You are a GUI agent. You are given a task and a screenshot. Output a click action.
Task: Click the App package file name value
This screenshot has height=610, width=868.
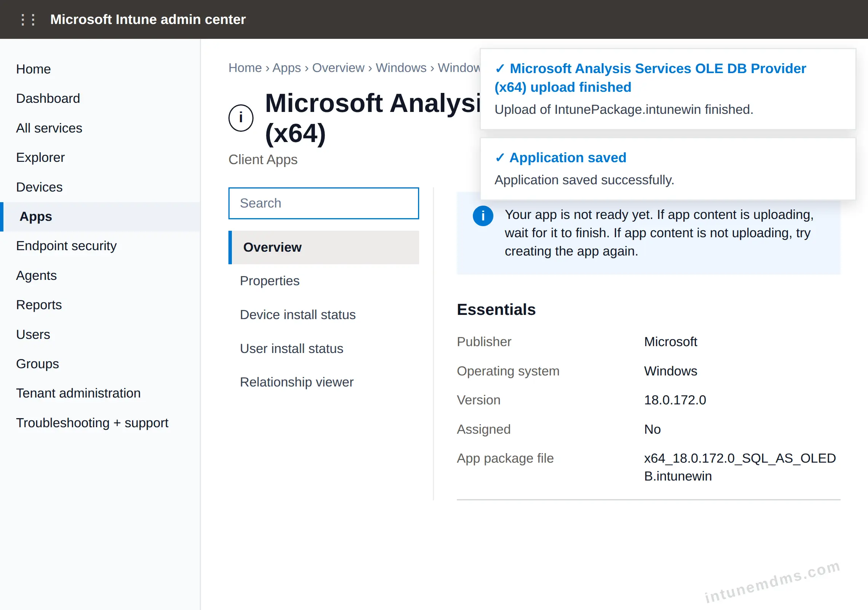pyautogui.click(x=740, y=467)
